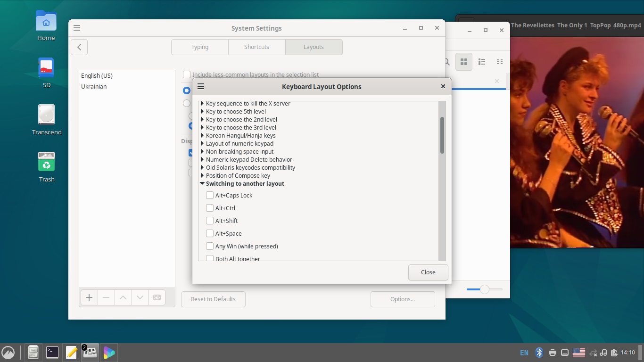The height and width of the screenshot is (362, 644).
Task: Check the Alt+Space option
Action: (x=210, y=233)
